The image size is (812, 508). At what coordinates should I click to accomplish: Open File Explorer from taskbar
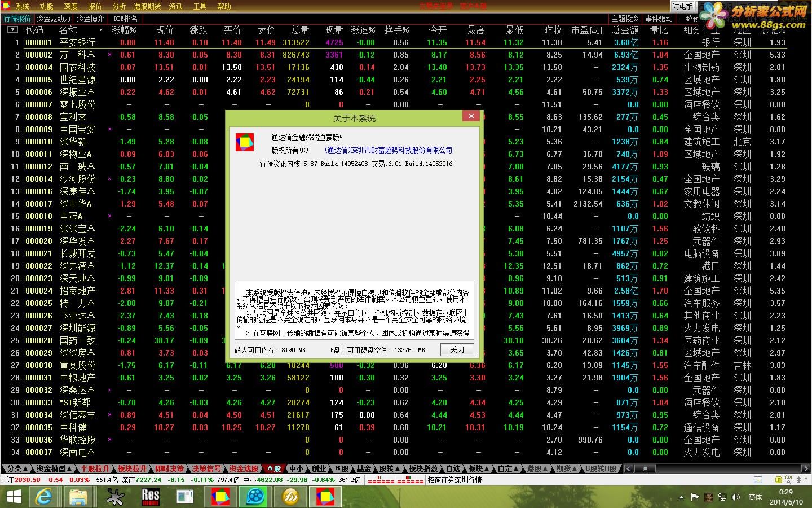pyautogui.click(x=79, y=497)
